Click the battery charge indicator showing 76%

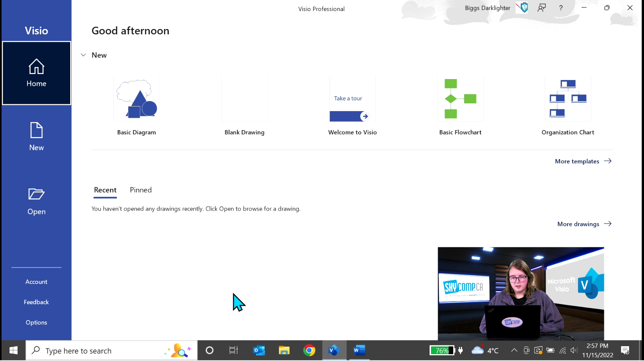pos(441,350)
